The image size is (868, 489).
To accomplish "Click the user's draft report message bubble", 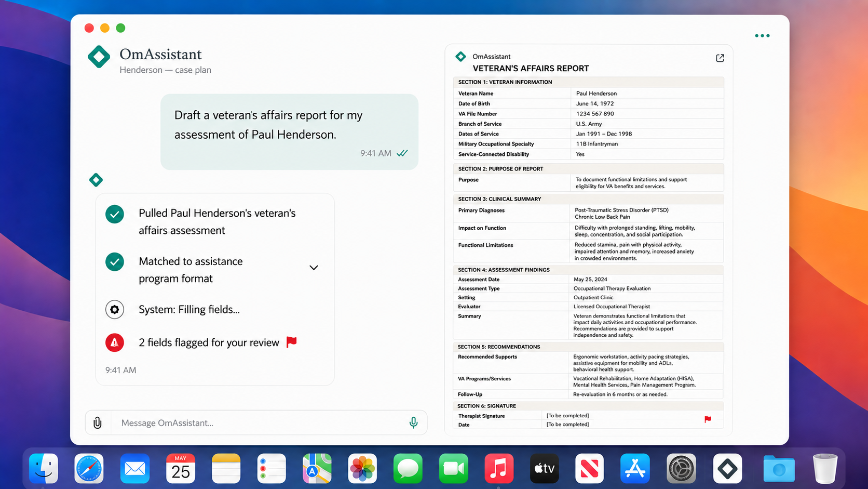I will pos(289,132).
